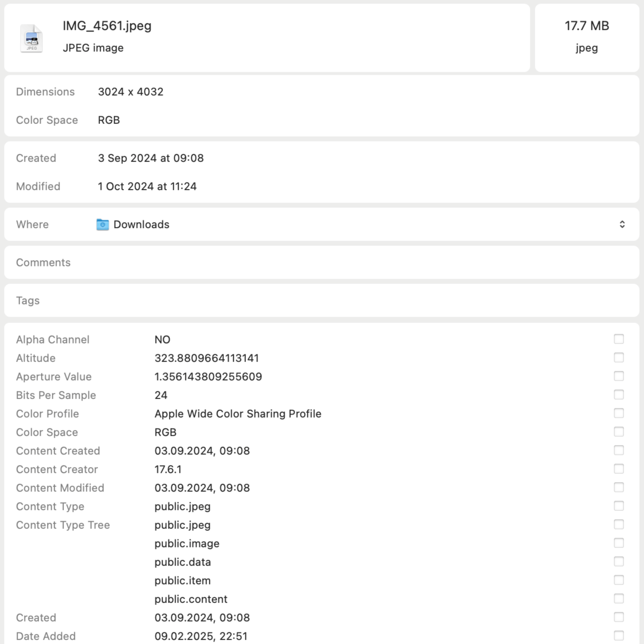Click the 17.7 MB file size panel
The width and height of the screenshot is (644, 644).
point(587,38)
